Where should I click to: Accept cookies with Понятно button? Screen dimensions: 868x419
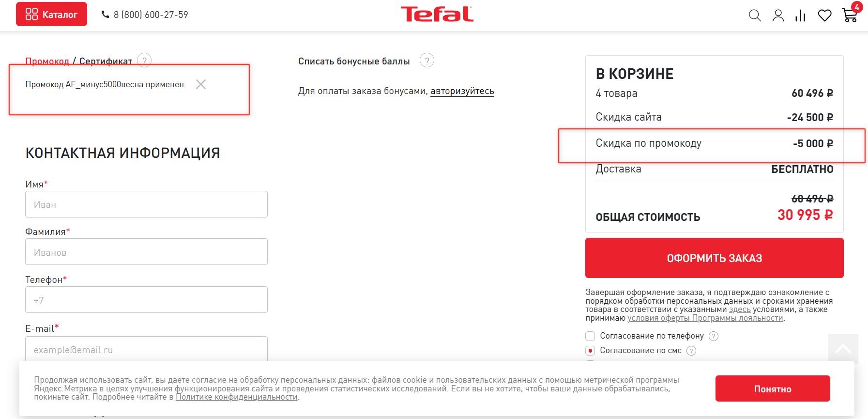click(x=772, y=388)
